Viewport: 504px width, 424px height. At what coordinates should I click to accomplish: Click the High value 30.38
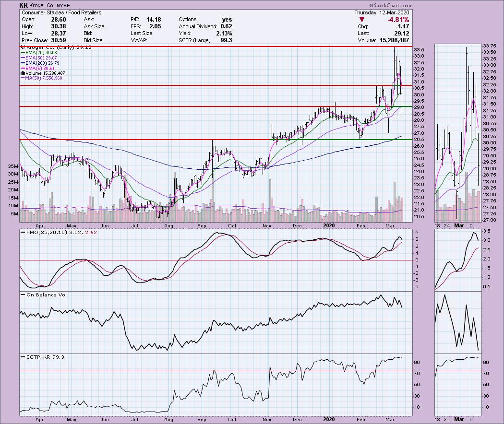click(58, 26)
